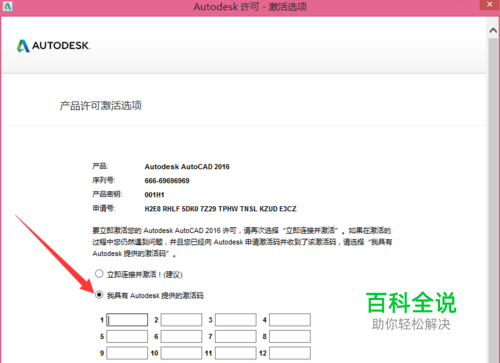Close the Autodesk license window
Image resolution: width=500 pixels, height=363 pixels.
pos(489,5)
